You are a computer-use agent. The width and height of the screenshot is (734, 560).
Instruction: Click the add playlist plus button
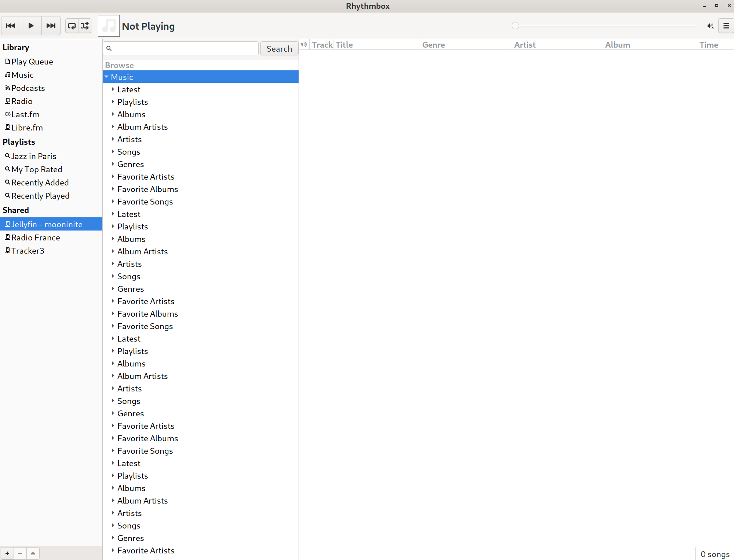[x=7, y=553]
